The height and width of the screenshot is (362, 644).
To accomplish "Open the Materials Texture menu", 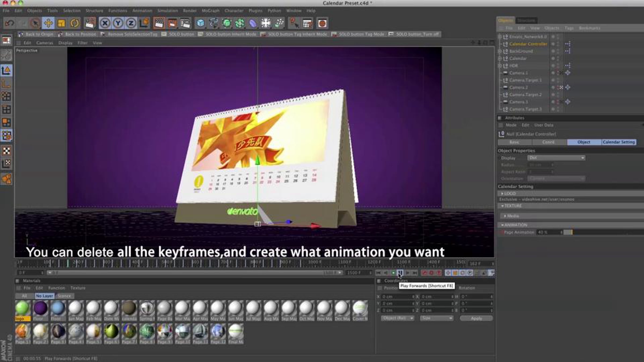I will pyautogui.click(x=78, y=288).
